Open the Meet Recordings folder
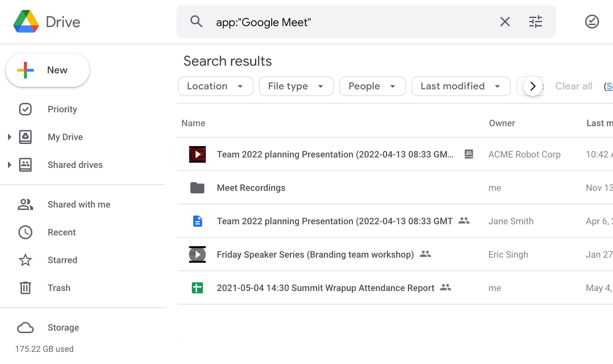Screen dimensions: 613x364 251,188
